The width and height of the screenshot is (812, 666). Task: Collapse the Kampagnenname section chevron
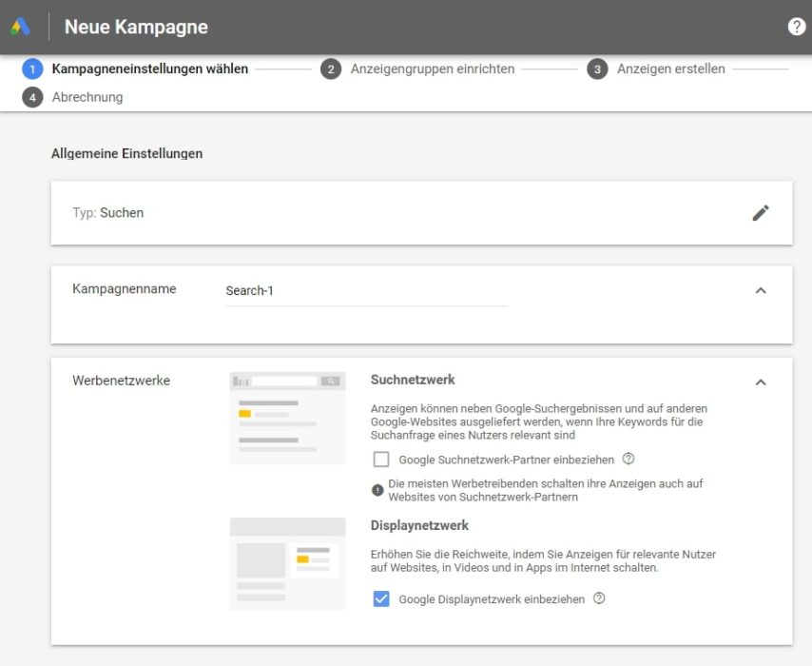761,290
